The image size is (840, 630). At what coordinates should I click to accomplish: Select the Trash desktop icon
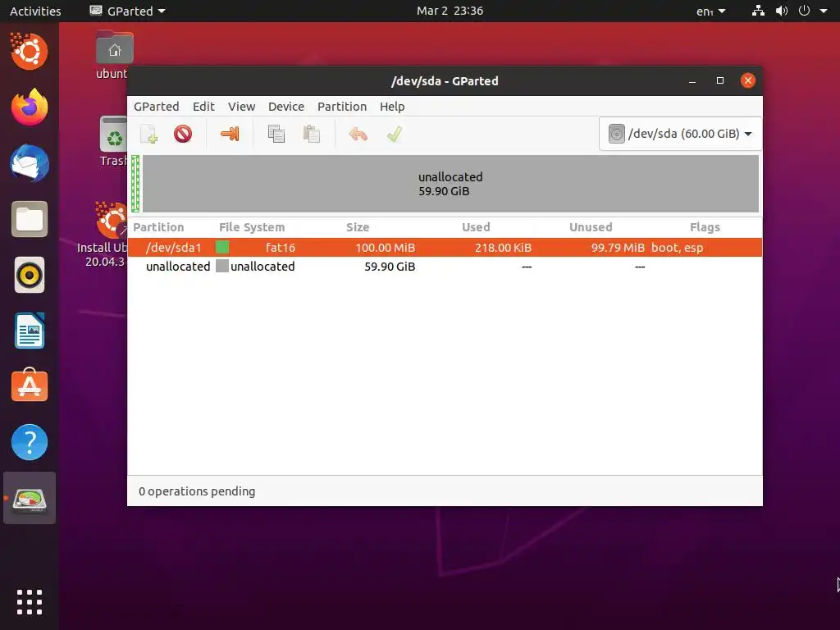(x=114, y=141)
